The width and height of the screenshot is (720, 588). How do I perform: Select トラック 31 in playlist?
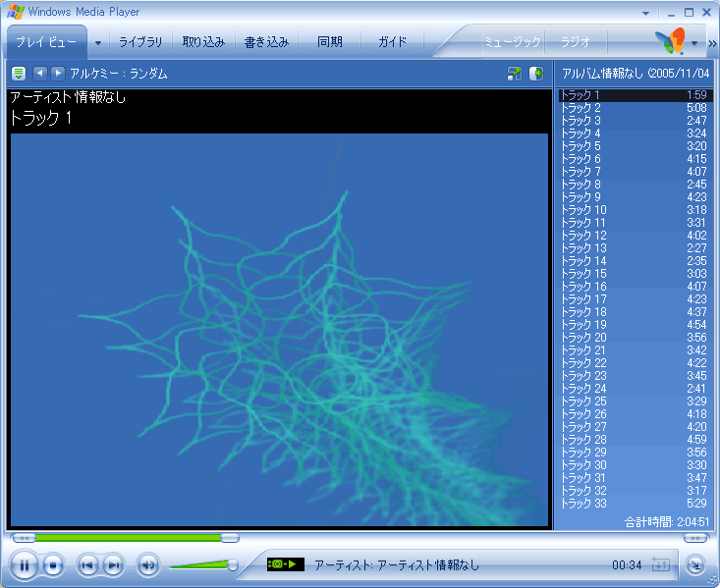[635, 478]
